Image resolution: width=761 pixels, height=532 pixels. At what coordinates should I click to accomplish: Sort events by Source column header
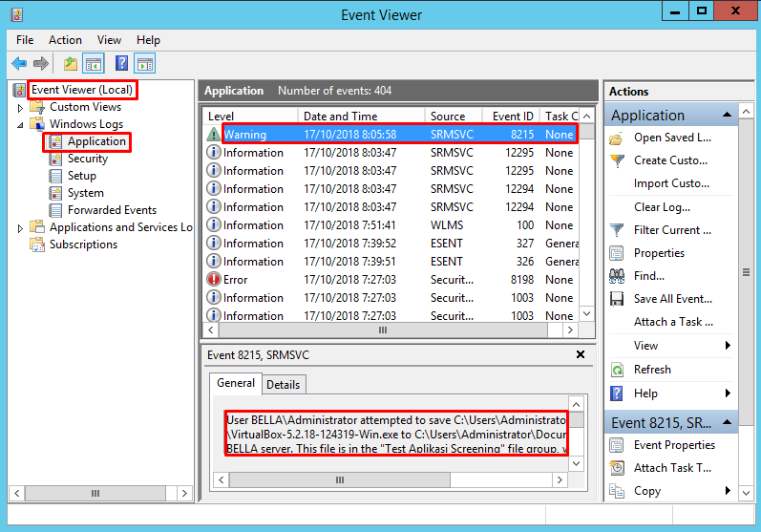454,116
